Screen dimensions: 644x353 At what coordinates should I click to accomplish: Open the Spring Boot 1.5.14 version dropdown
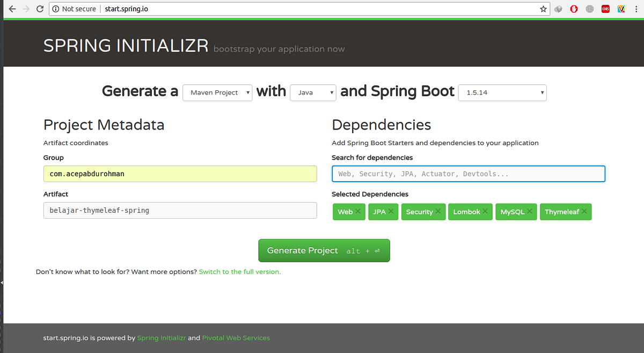click(x=502, y=92)
